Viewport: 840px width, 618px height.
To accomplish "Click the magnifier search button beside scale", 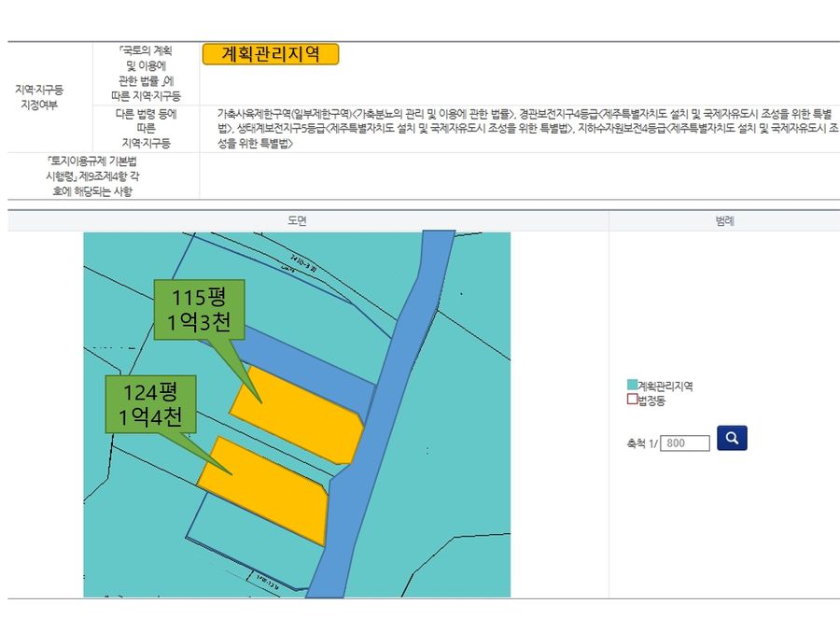I will pos(732,438).
